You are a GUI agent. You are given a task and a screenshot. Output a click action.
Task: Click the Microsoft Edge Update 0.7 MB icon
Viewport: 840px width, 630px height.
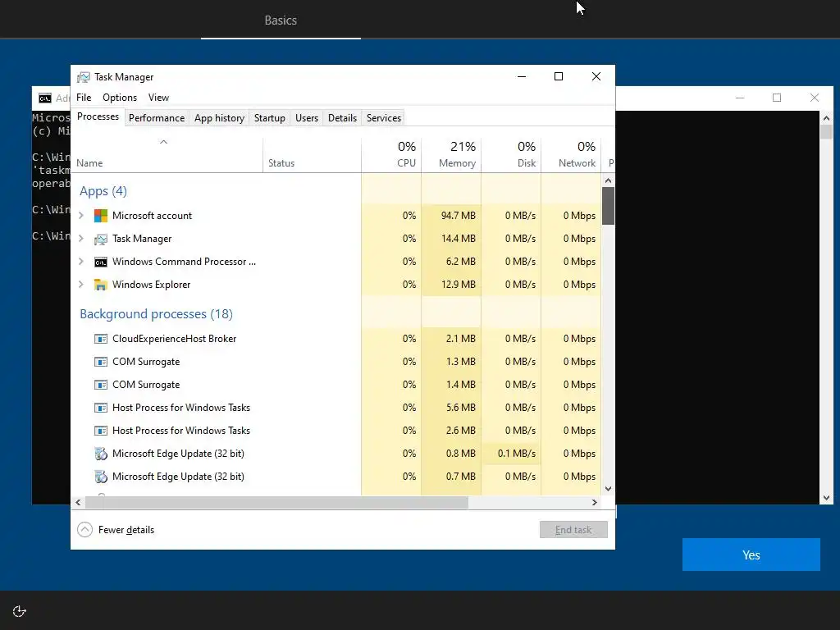click(x=101, y=477)
